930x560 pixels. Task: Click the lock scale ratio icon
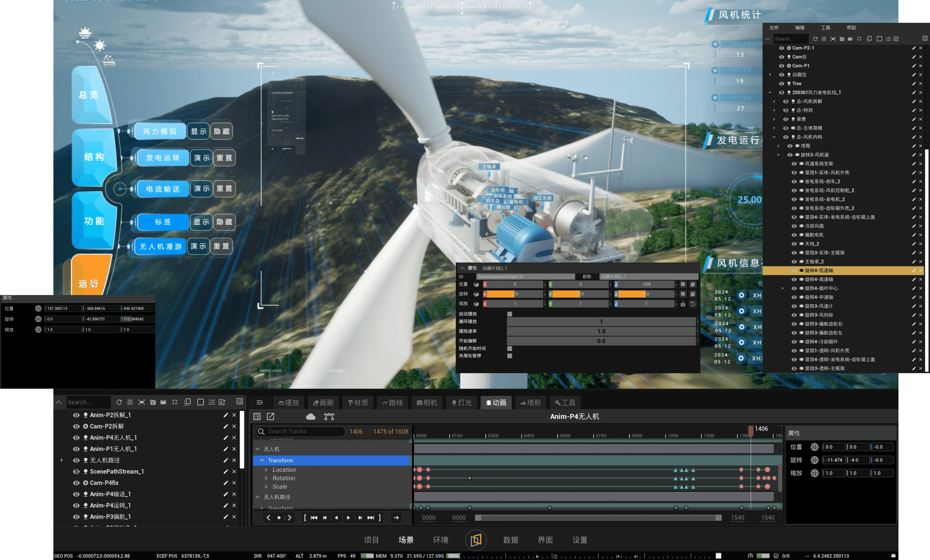[683, 304]
